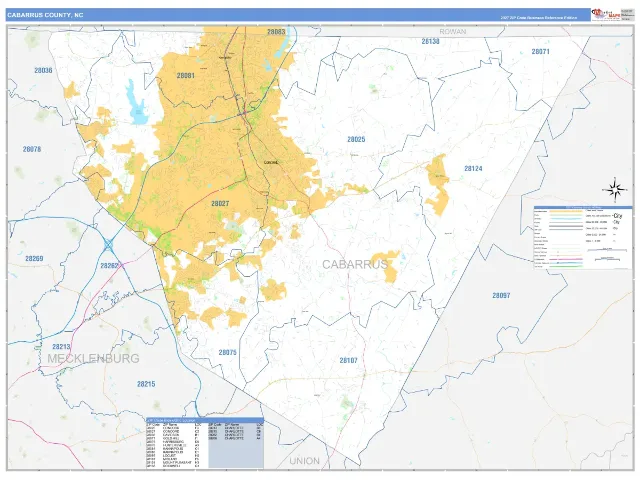This screenshot has height=480, width=640.
Task: Click the ZIP code label 28036
Action: [x=43, y=70]
